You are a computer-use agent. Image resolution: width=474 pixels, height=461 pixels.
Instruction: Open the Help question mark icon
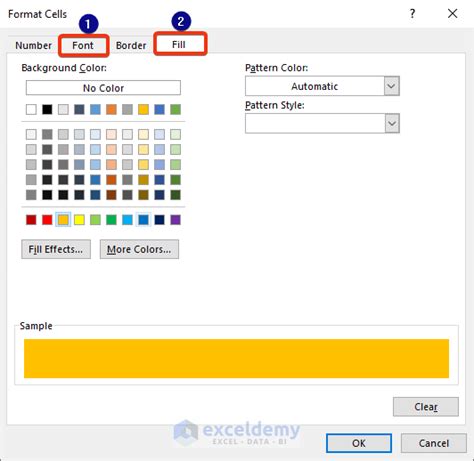pyautogui.click(x=413, y=14)
